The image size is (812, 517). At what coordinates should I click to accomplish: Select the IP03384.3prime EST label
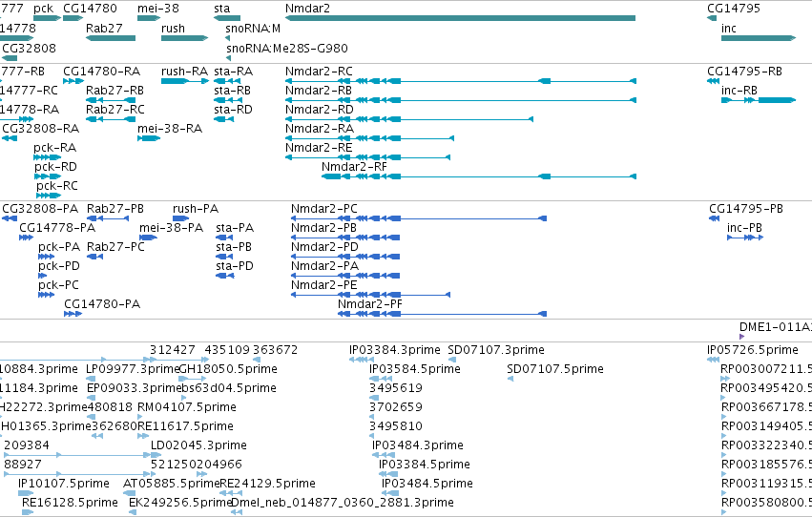(395, 350)
